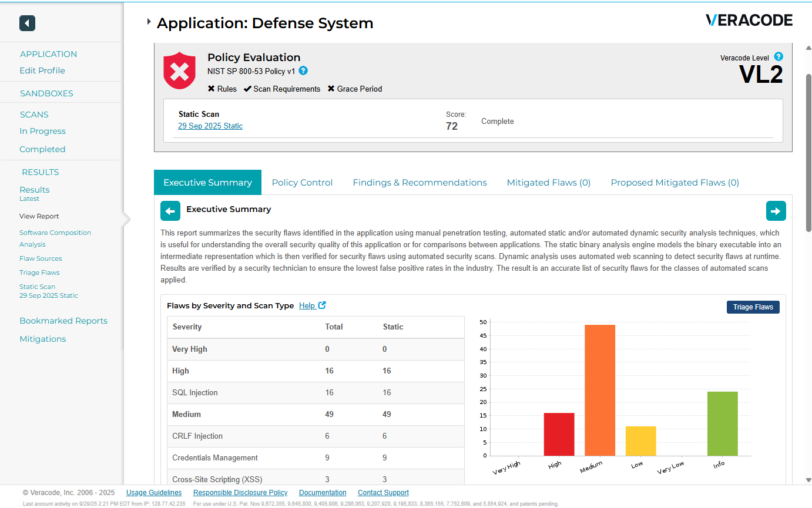
Task: Open Contact Support footer link
Action: (x=383, y=493)
